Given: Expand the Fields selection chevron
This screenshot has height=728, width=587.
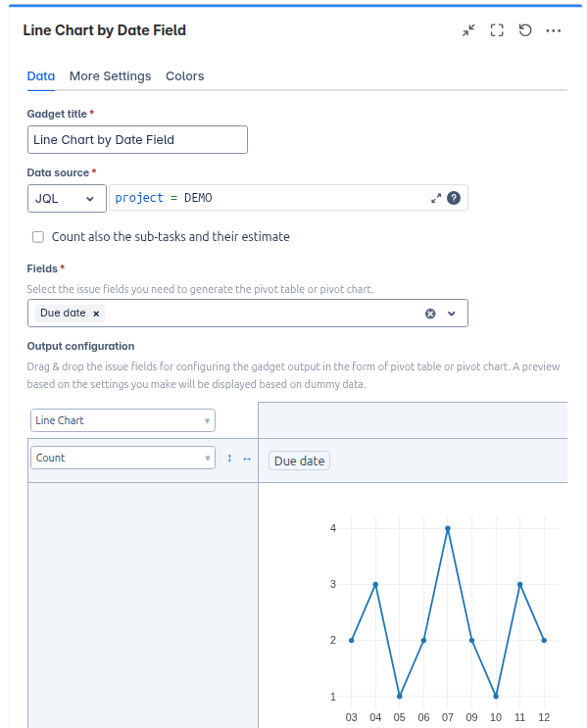Looking at the screenshot, I should 452,314.
